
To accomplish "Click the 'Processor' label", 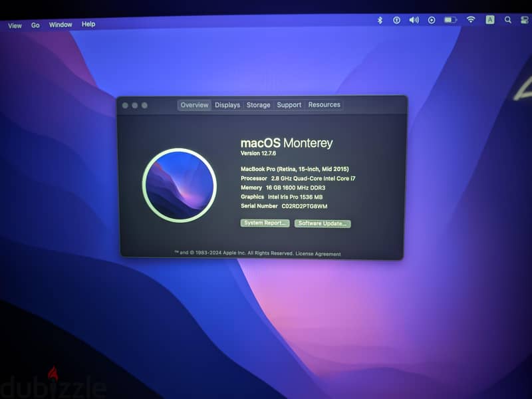I will [254, 178].
